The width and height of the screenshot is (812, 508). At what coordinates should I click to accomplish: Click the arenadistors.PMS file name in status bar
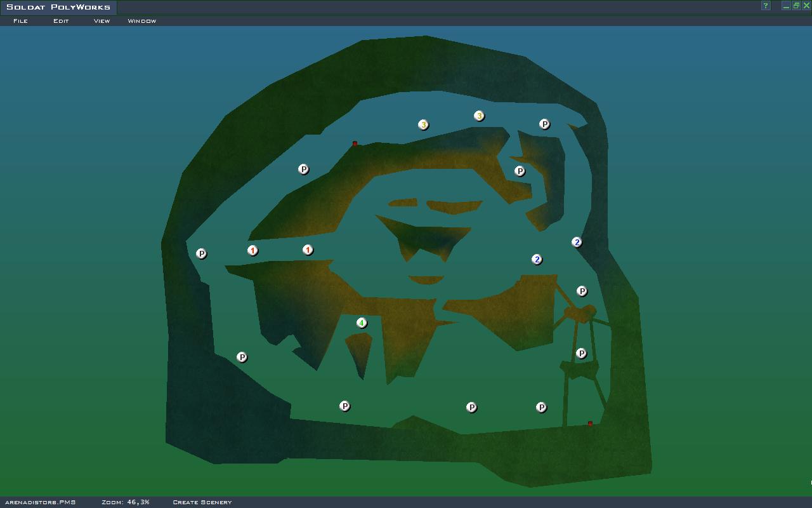40,502
